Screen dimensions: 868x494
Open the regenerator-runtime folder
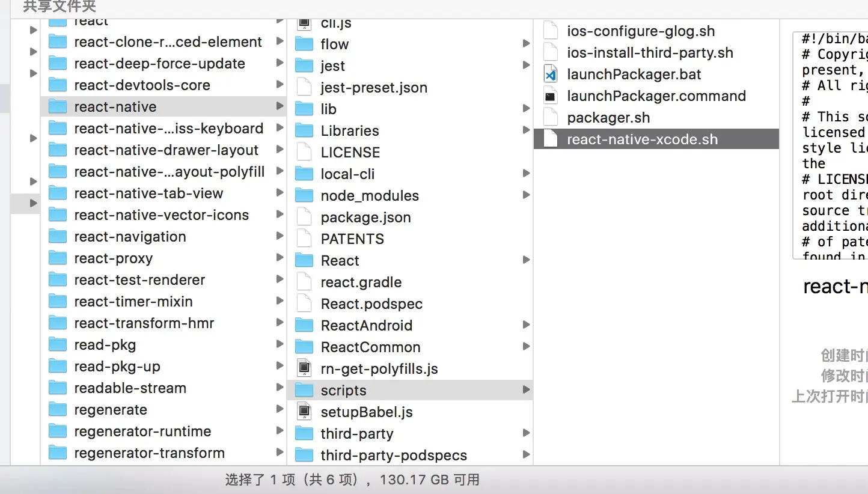click(x=164, y=431)
